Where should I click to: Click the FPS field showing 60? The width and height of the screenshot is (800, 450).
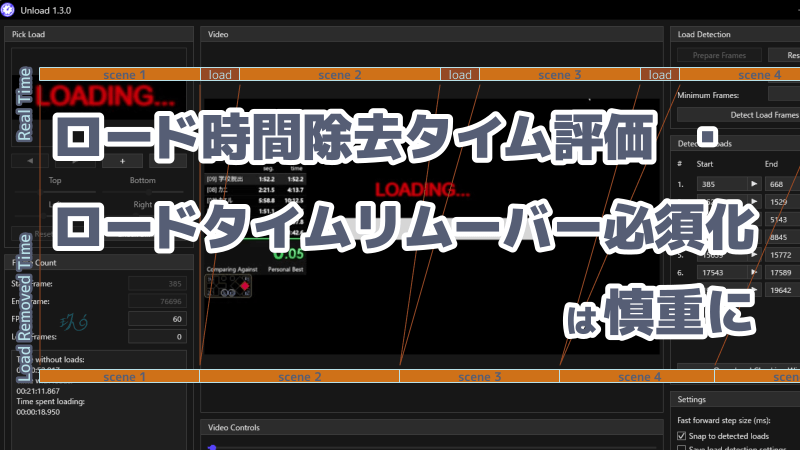coord(157,319)
